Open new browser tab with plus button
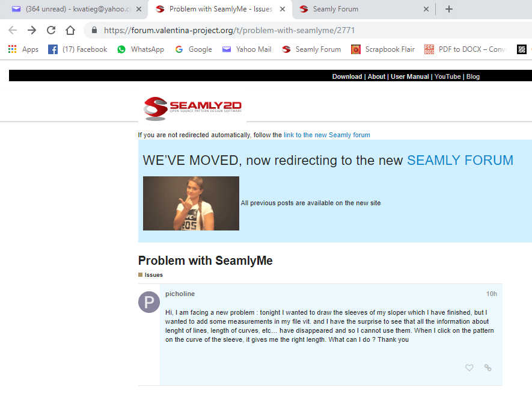Viewport: 532px width, 405px height. 448,9
